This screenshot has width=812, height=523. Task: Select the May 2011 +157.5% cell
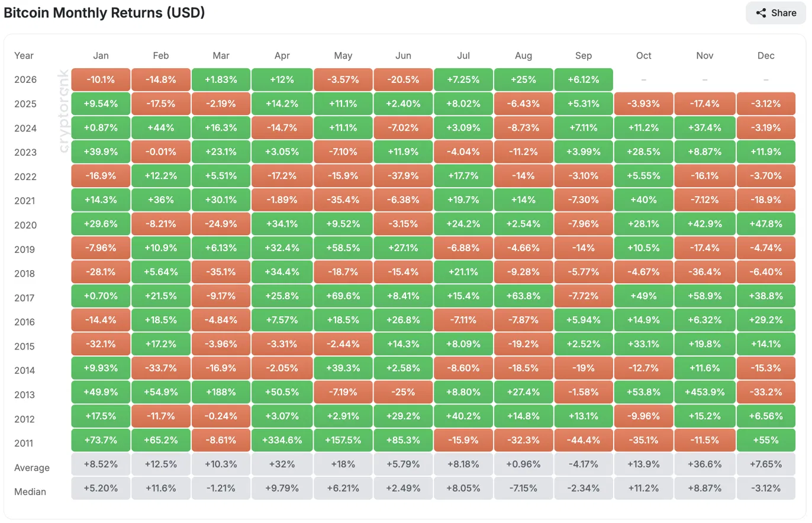[343, 440]
